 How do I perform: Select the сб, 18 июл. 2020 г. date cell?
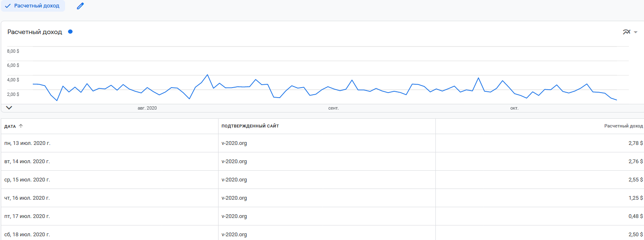(27, 235)
